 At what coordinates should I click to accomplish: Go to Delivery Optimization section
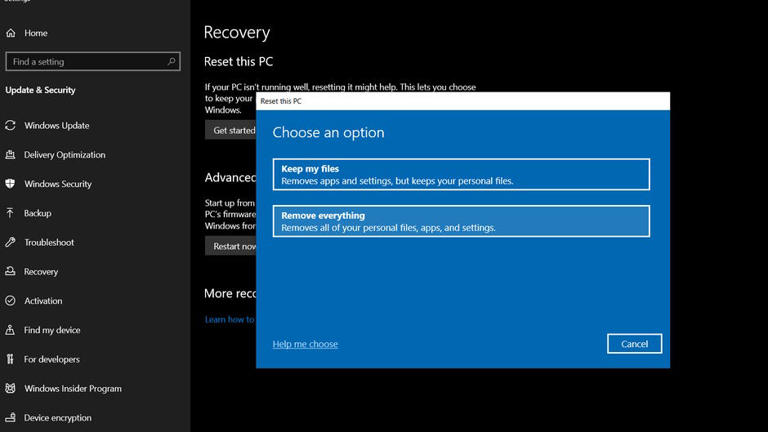65,155
